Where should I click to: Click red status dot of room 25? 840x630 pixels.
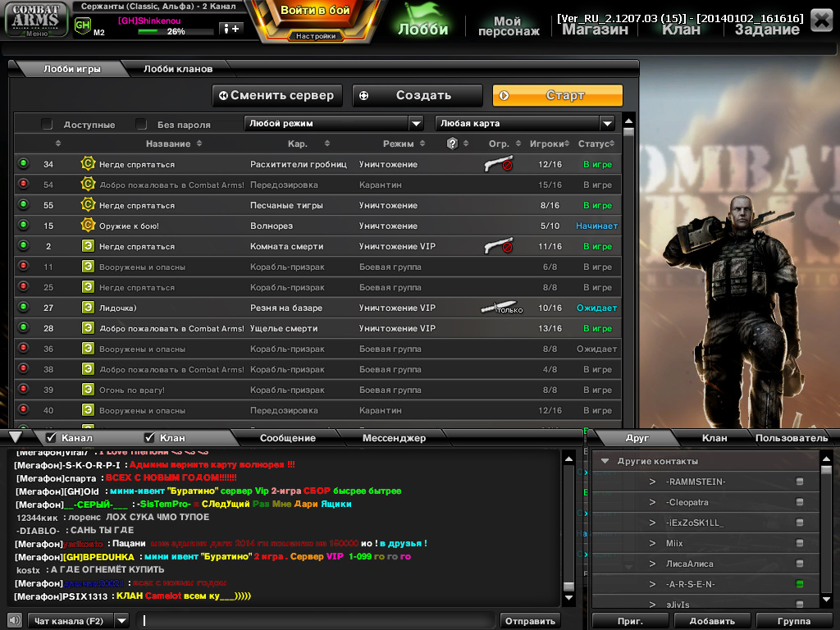(23, 286)
